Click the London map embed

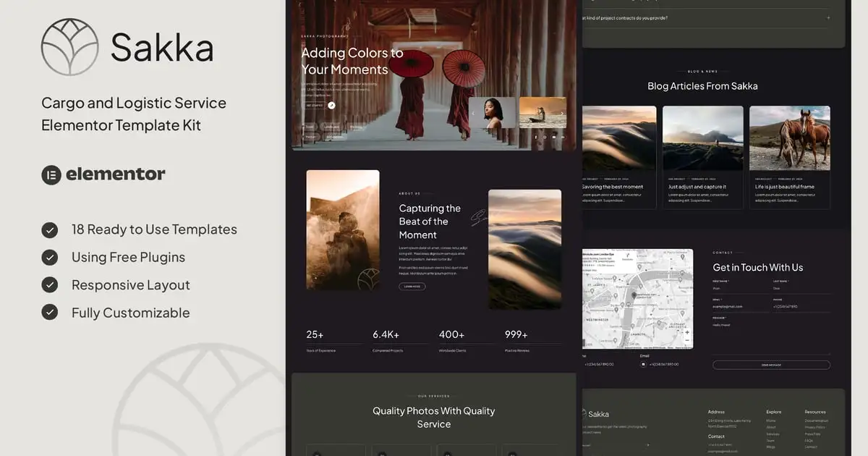coord(637,299)
